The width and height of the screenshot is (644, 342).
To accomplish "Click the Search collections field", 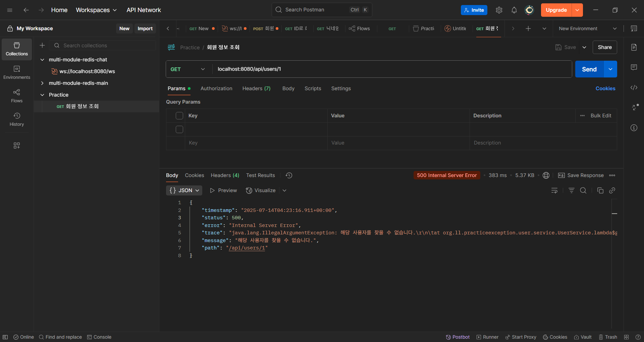I will coord(103,45).
